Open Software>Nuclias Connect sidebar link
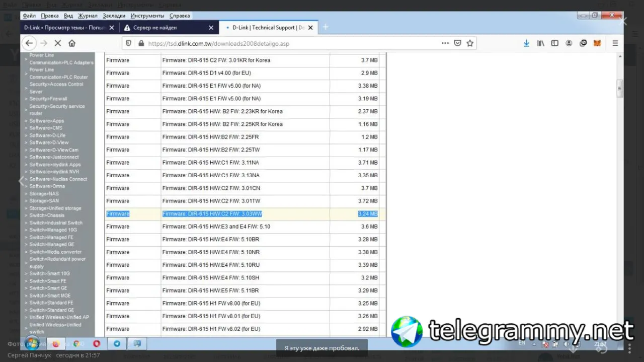Screen dimensions: 644x362 click(x=58, y=179)
